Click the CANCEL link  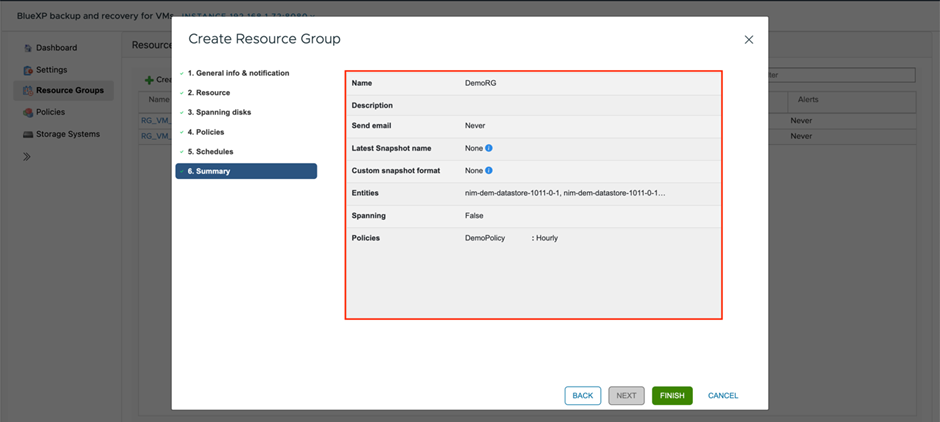click(x=723, y=396)
